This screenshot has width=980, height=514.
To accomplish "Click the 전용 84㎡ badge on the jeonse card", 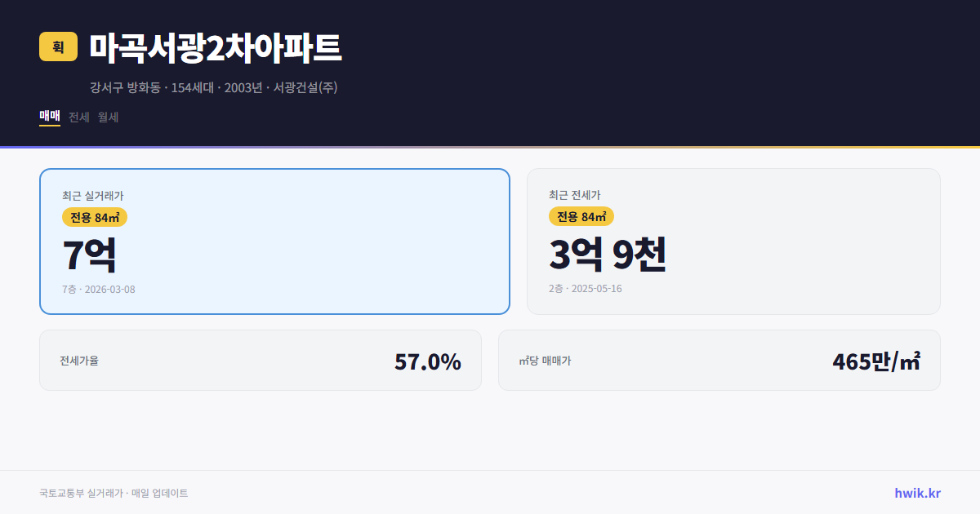I will point(581,218).
